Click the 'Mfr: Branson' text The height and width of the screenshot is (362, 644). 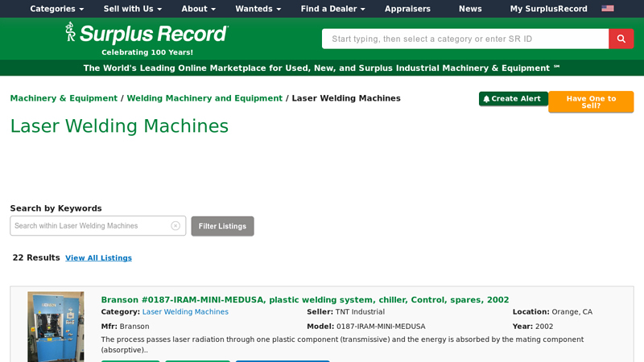126,327
